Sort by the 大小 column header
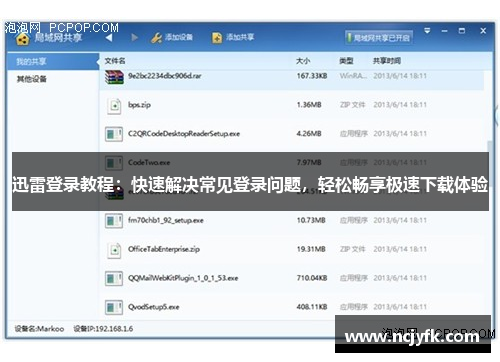Screen dimensions: 500x362 (x=303, y=61)
